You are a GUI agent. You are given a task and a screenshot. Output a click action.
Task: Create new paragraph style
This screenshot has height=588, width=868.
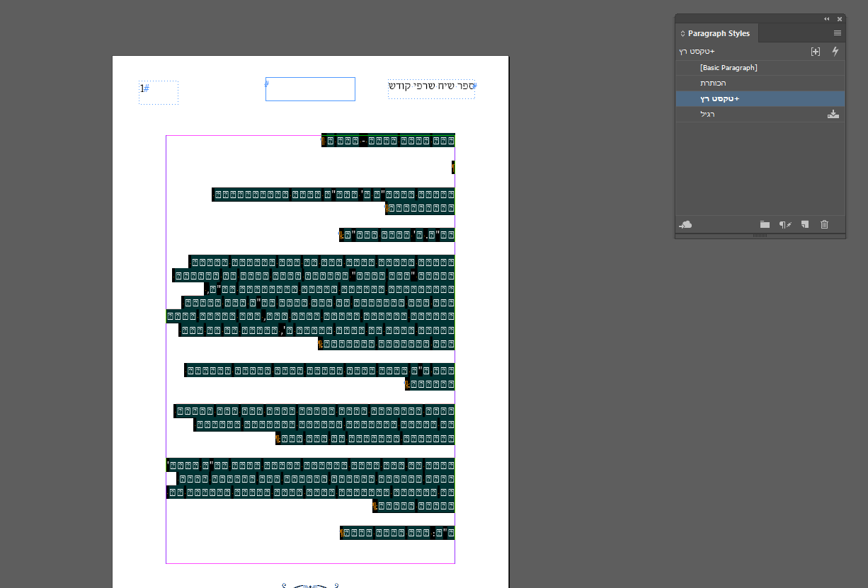pyautogui.click(x=805, y=224)
